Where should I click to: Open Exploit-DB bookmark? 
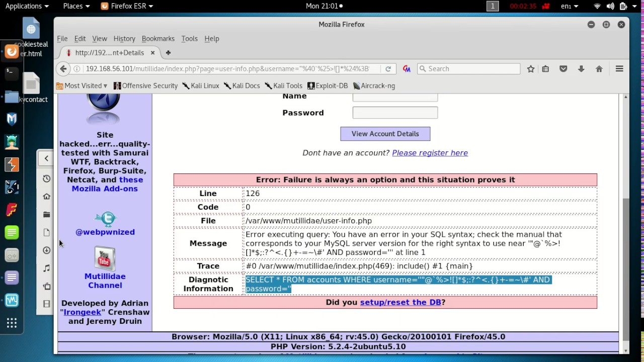pyautogui.click(x=328, y=86)
